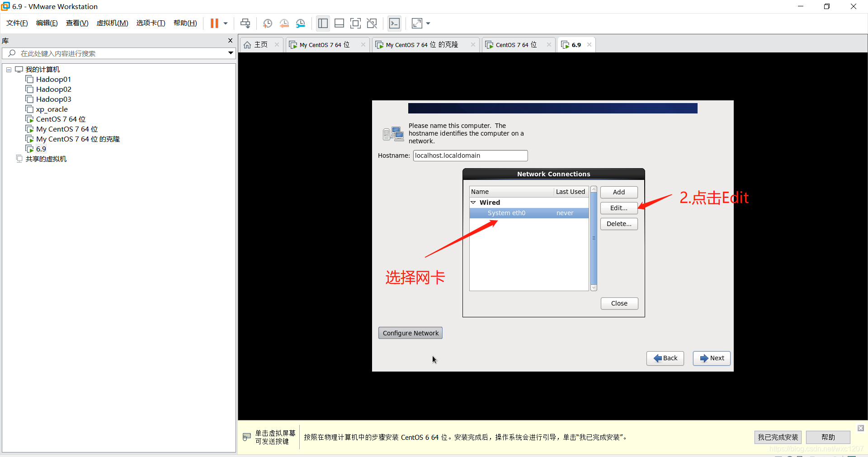Collapse the Wired connections group
The width and height of the screenshot is (868, 457).
[473, 203]
